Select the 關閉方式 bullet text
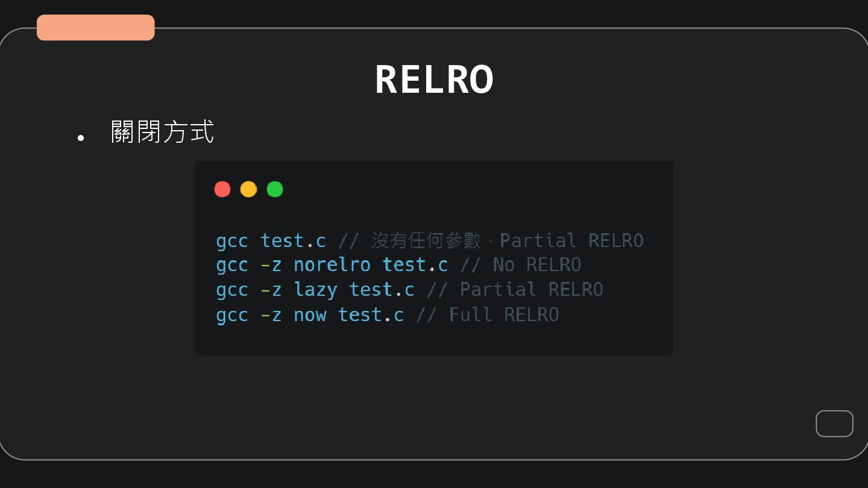Viewport: 868px width, 488px height. point(163,131)
